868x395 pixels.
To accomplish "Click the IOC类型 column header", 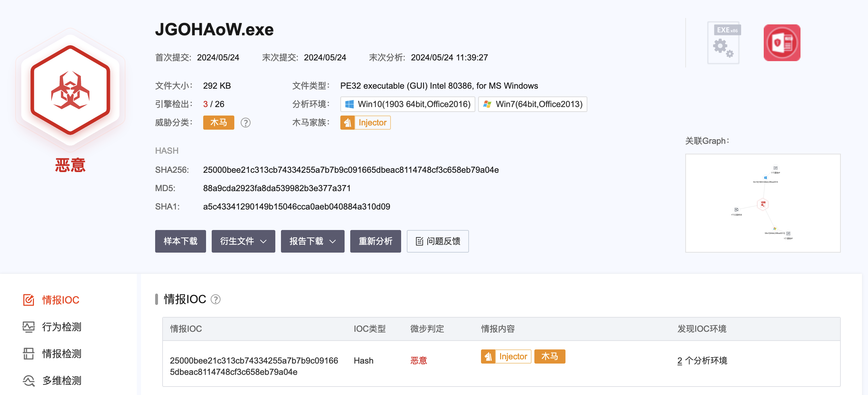I will pyautogui.click(x=370, y=329).
